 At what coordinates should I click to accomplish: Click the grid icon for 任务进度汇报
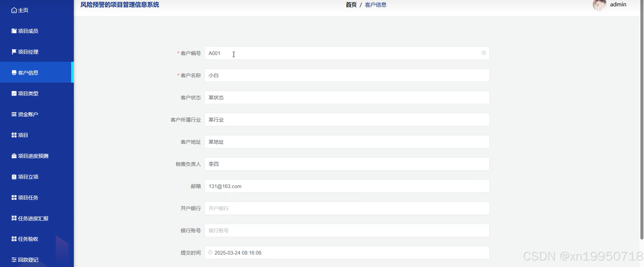point(14,218)
